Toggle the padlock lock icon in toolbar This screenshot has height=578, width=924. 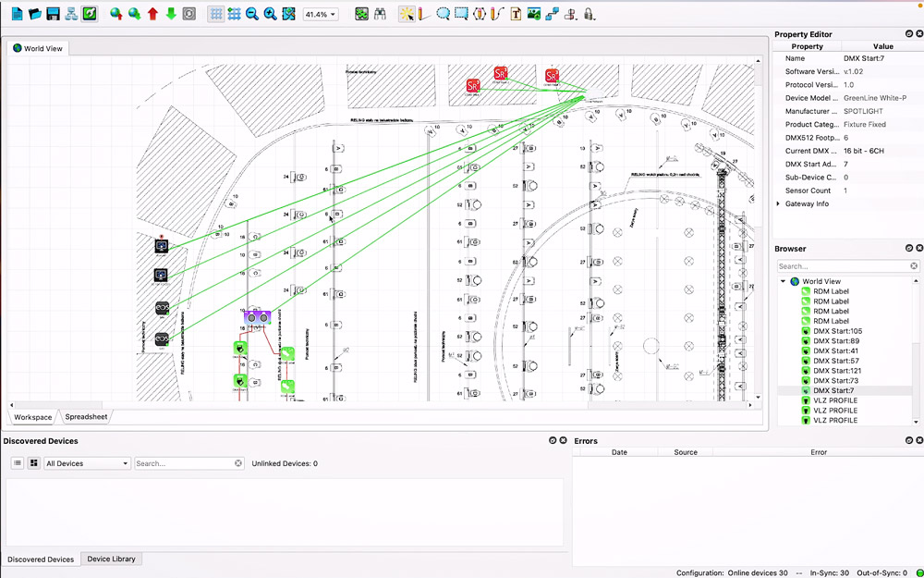[589, 14]
